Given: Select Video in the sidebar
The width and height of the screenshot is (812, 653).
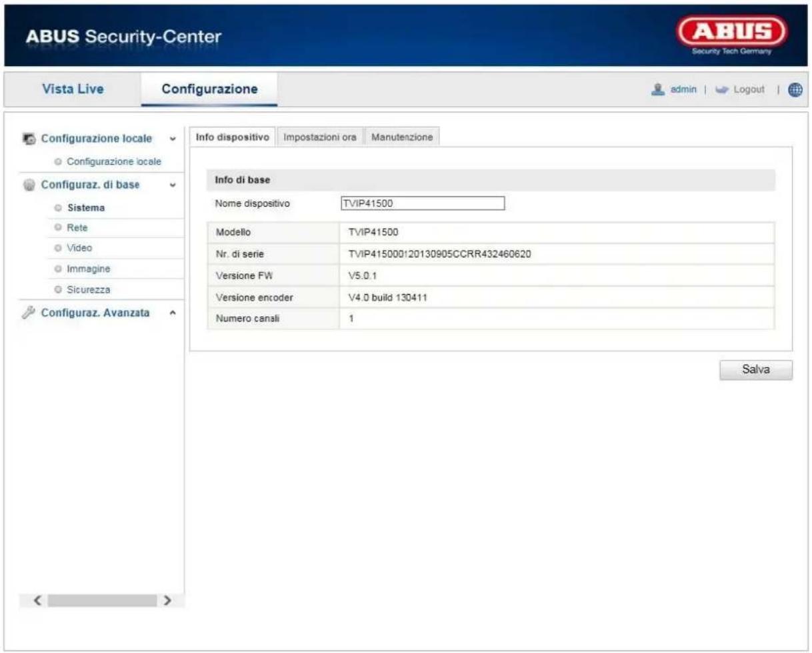Looking at the screenshot, I should (80, 247).
